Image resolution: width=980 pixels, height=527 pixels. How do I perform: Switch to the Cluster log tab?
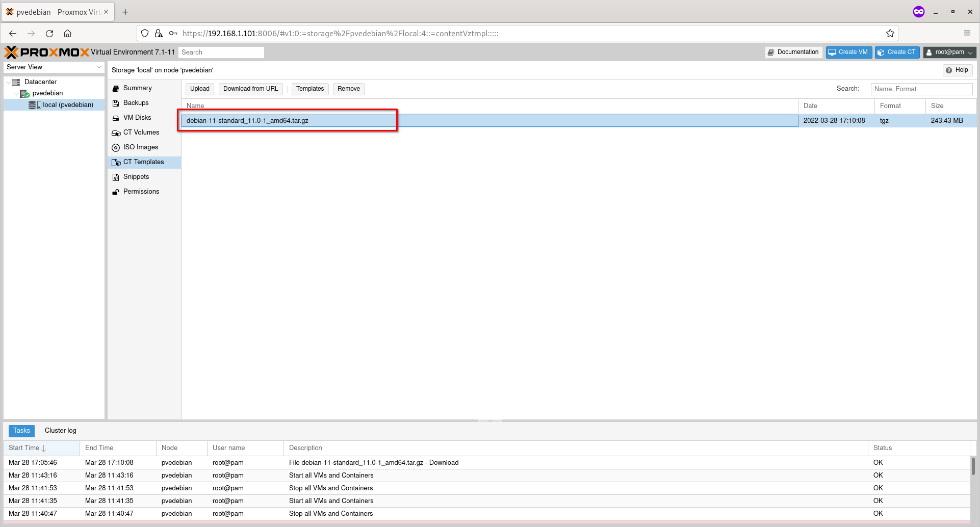click(x=61, y=431)
